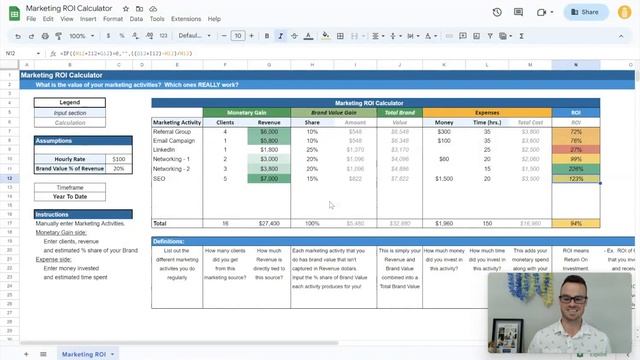This screenshot has width=640, height=360.
Task: Open vertical align dropdown
Action: [396, 36]
